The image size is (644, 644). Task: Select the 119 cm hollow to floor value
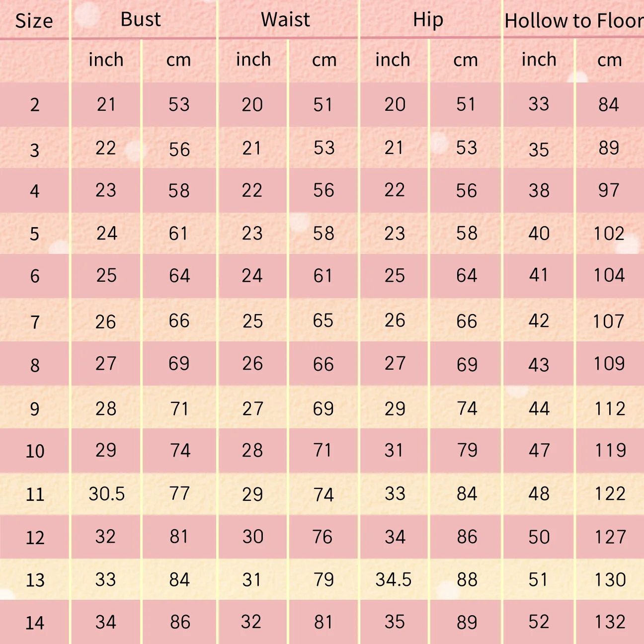coord(610,450)
